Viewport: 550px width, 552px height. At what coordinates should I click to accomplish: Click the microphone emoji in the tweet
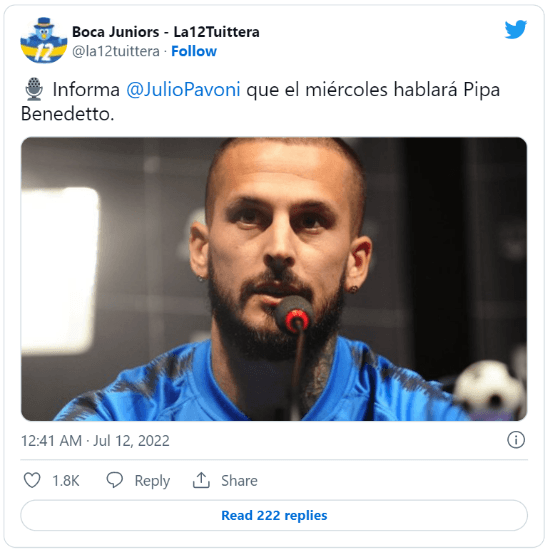click(x=34, y=89)
